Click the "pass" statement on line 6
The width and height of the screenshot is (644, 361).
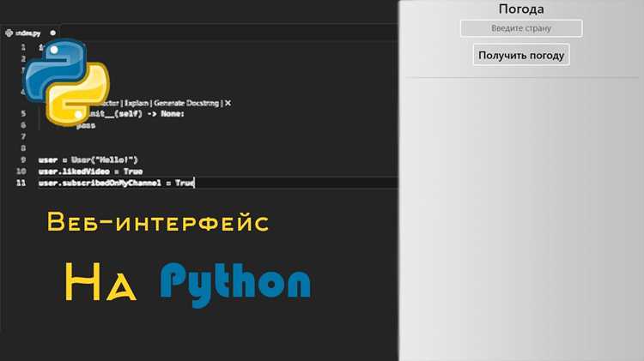point(86,125)
